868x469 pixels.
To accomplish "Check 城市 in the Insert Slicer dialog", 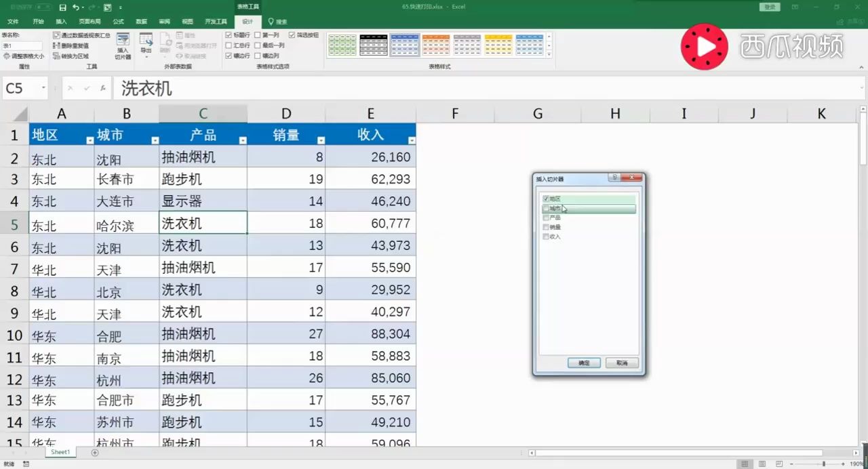I will click(x=546, y=209).
